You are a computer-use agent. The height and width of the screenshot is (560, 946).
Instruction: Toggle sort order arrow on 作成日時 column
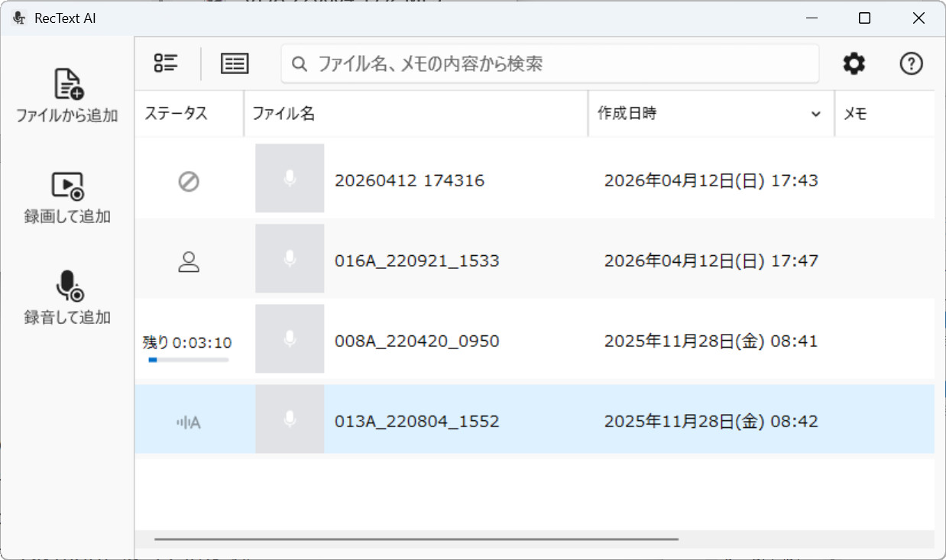click(x=816, y=115)
